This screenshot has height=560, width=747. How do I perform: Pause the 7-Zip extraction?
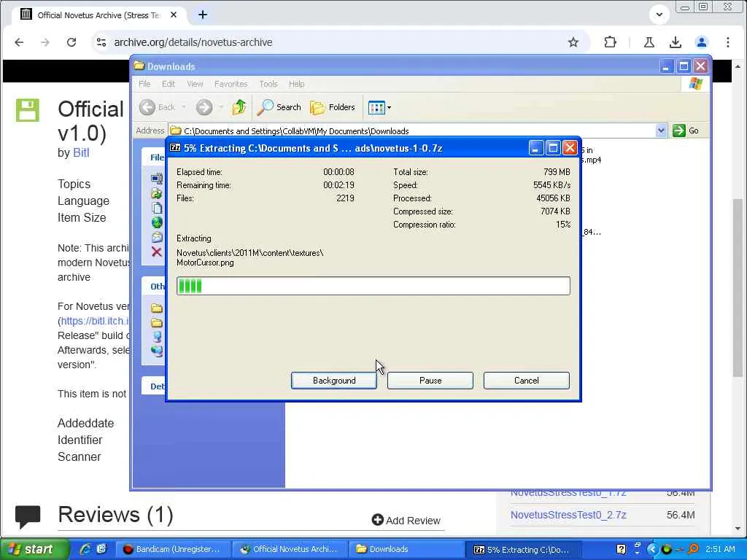[430, 381]
